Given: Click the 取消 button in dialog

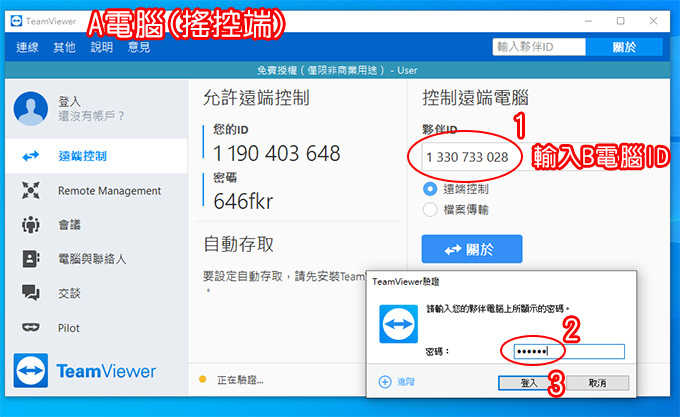Looking at the screenshot, I should tap(598, 383).
